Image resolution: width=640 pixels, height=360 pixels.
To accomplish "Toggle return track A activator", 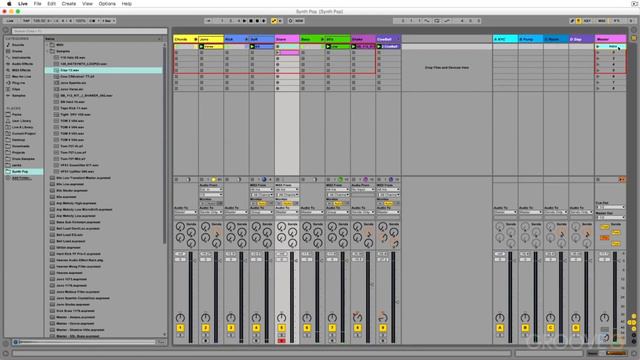I will click(x=500, y=328).
